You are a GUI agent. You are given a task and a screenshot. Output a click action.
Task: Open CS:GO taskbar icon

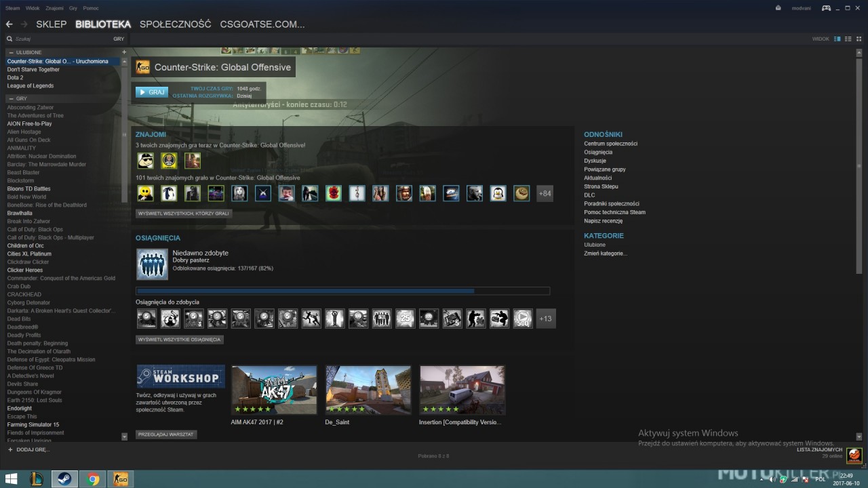point(121,479)
